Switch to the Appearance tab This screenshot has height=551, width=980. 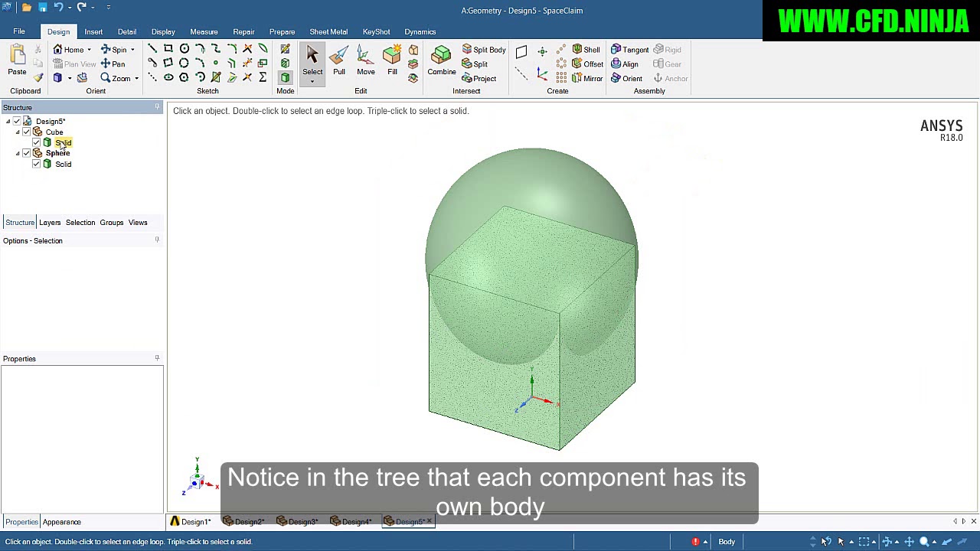[x=62, y=522]
